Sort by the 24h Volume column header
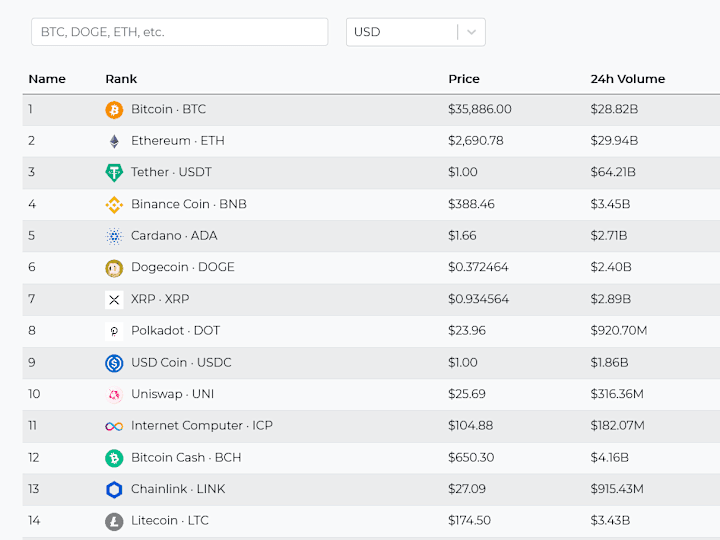The height and width of the screenshot is (540, 720). pyautogui.click(x=628, y=79)
